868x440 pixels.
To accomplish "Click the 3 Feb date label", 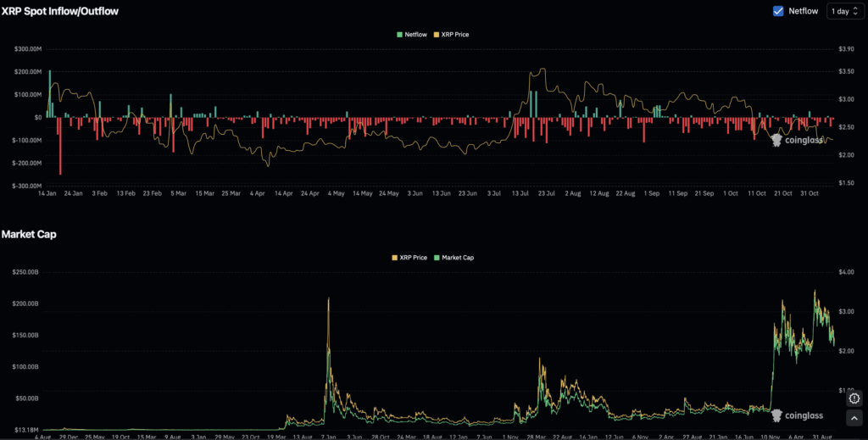I will (100, 194).
